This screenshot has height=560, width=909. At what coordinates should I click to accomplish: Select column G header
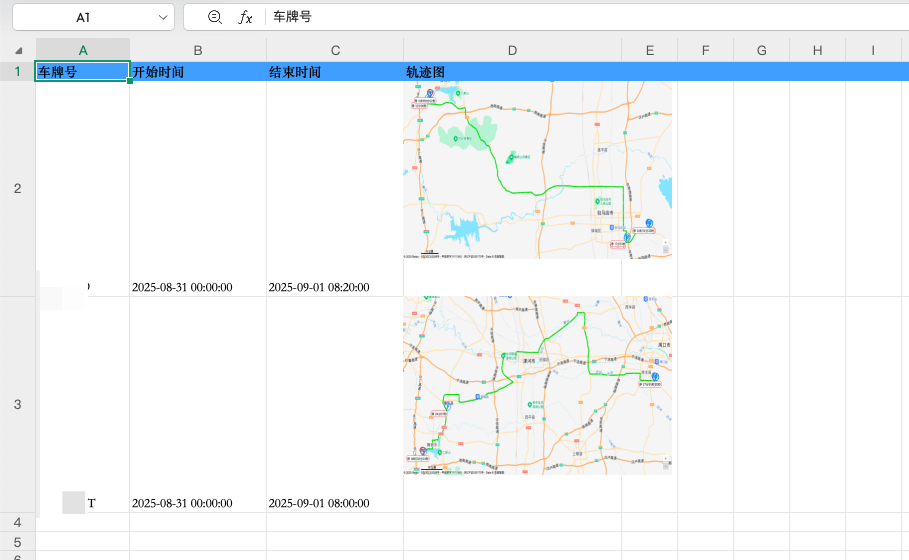(x=762, y=50)
